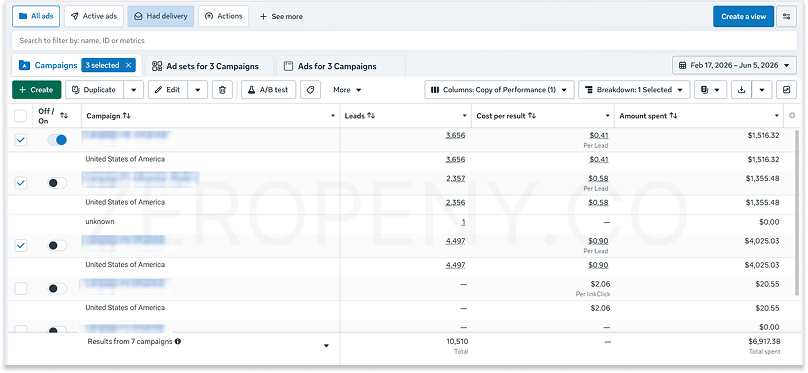Click the Edit button
This screenshot has height=373, width=808.
(168, 90)
